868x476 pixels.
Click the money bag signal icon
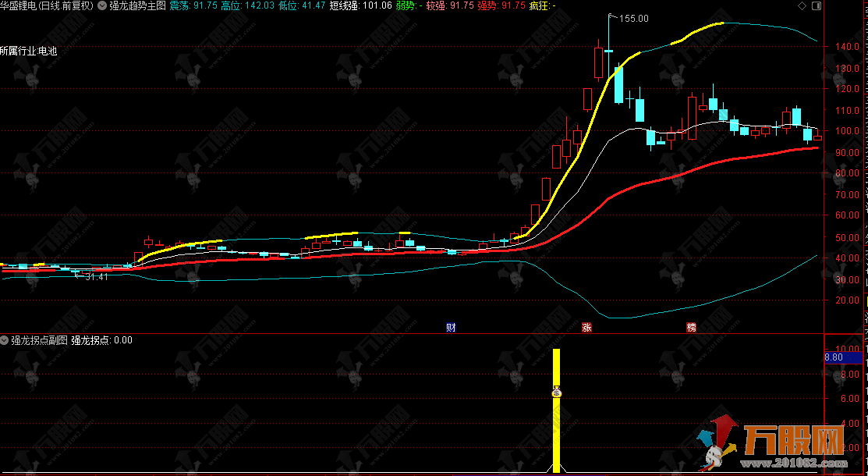[x=556, y=393]
